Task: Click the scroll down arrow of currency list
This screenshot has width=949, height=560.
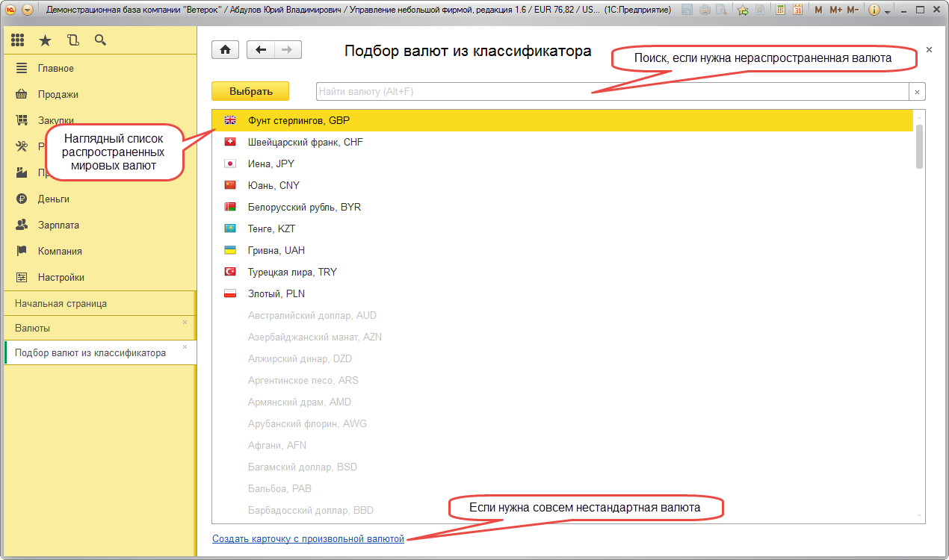Action: 919,516
